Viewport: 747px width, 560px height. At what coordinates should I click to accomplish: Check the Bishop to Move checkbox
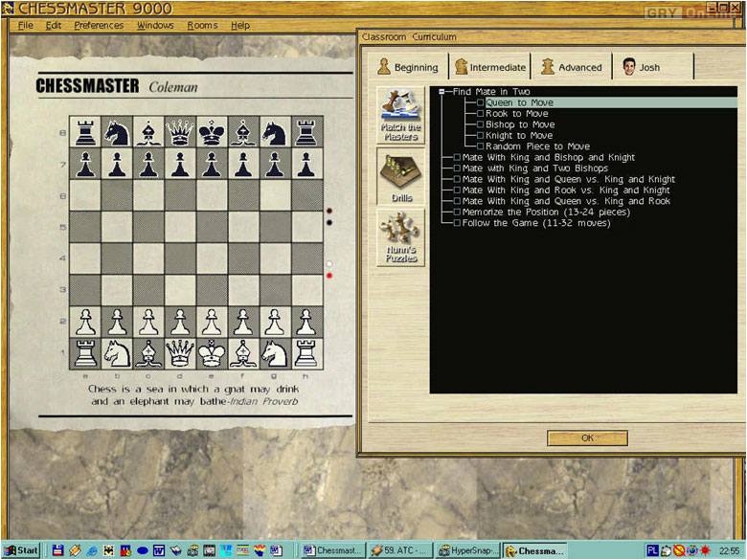480,124
